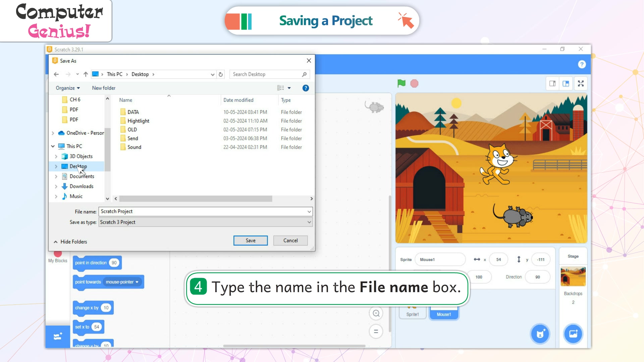Go up one folder level
Image resolution: width=644 pixels, height=362 pixels.
pos(86,74)
